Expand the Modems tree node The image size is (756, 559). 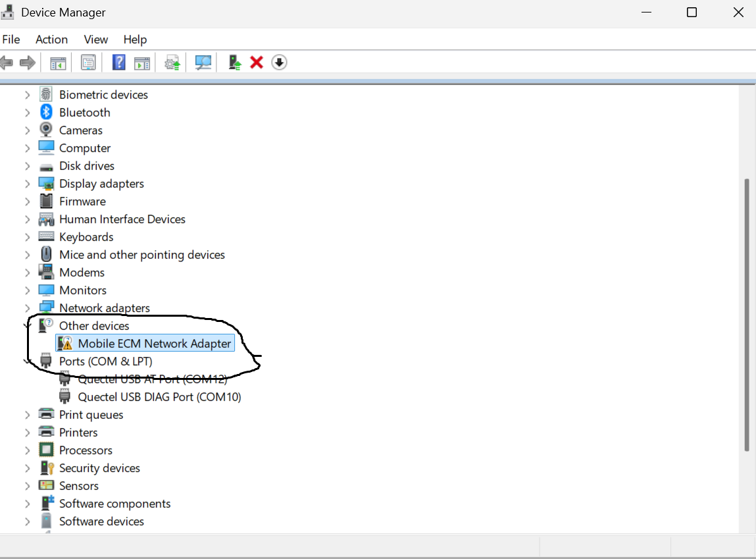[27, 273]
